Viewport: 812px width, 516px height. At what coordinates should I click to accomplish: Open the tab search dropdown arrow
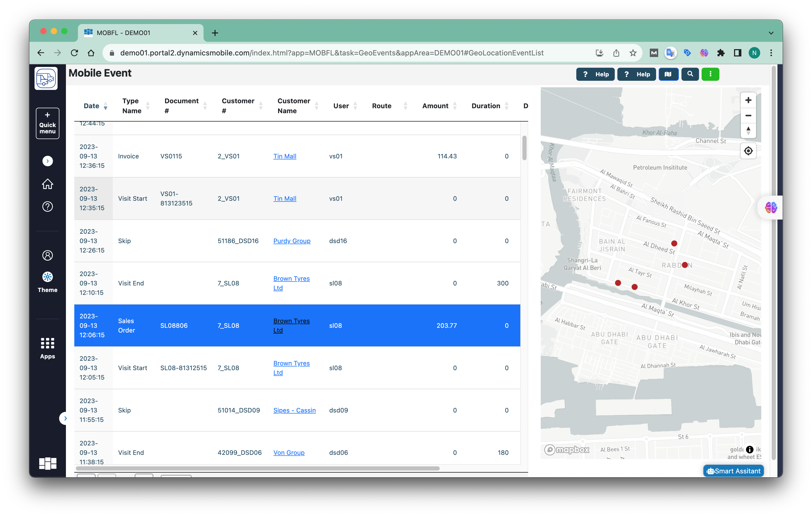(x=771, y=33)
